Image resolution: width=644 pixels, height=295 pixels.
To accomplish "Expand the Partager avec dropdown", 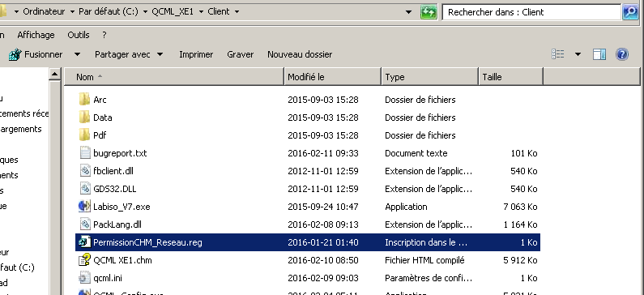I will [160, 54].
